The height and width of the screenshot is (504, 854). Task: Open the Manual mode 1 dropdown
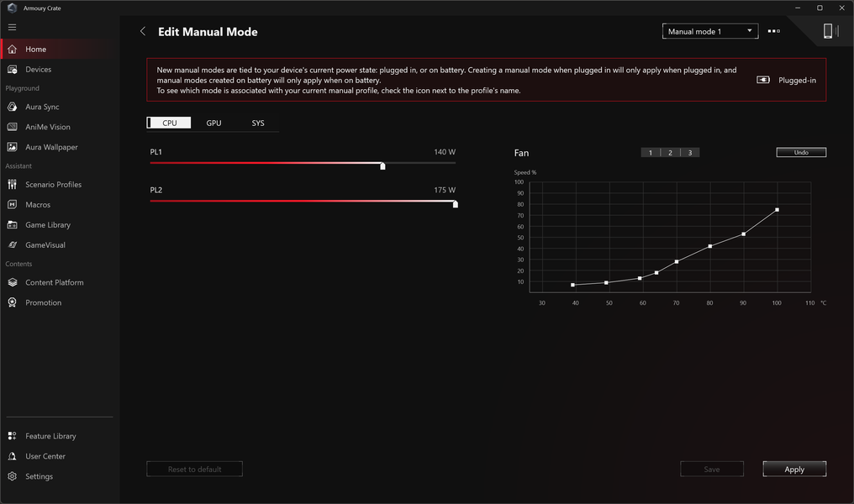pyautogui.click(x=709, y=31)
